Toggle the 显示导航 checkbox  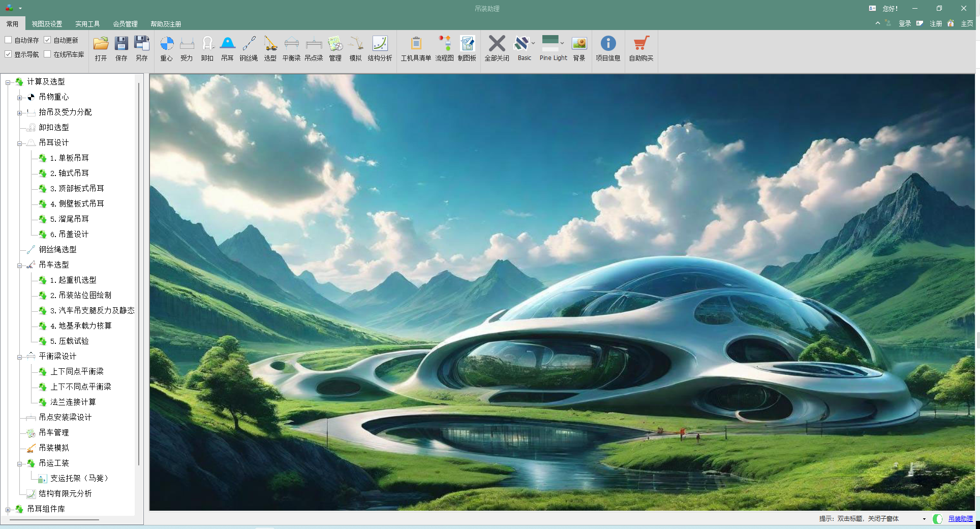point(8,54)
